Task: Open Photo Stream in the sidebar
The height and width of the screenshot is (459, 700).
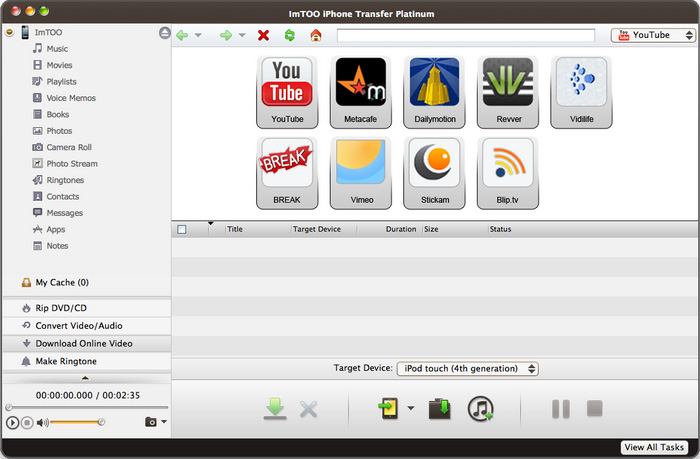Action: (x=72, y=164)
